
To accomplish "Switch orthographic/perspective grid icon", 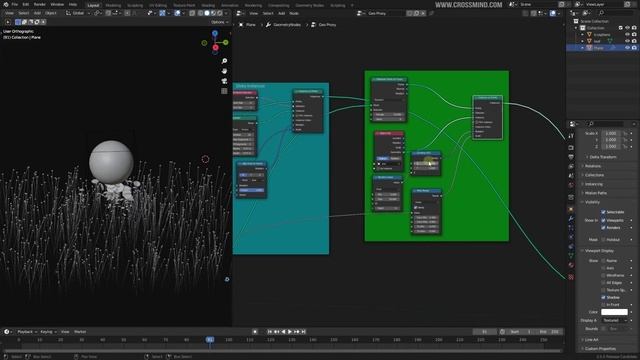I will click(224, 91).
